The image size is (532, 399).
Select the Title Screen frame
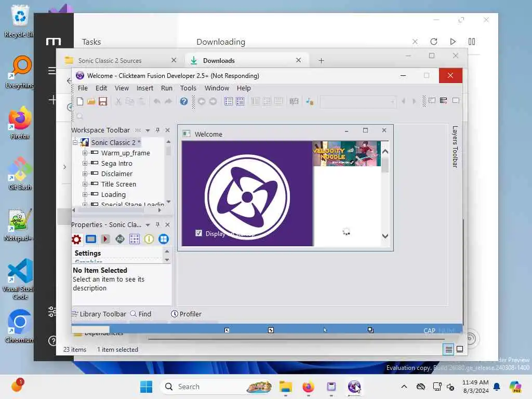(118, 184)
